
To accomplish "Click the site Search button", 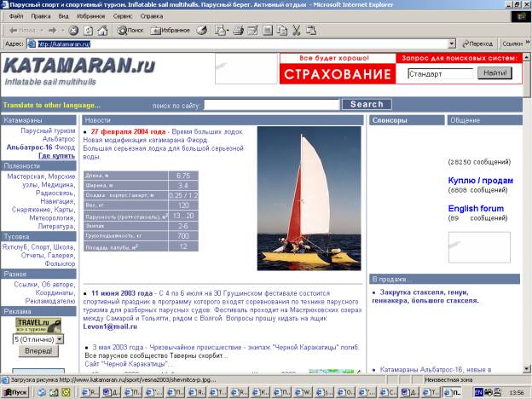I will [x=367, y=104].
